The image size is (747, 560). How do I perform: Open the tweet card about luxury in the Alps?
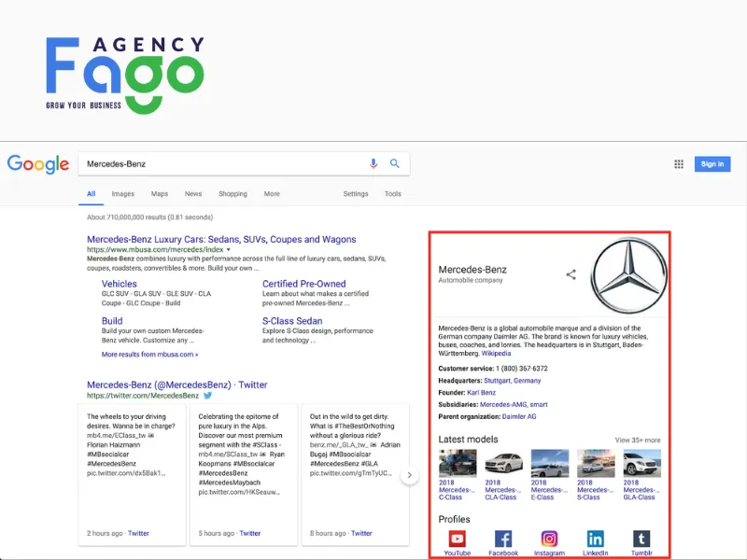[244, 475]
